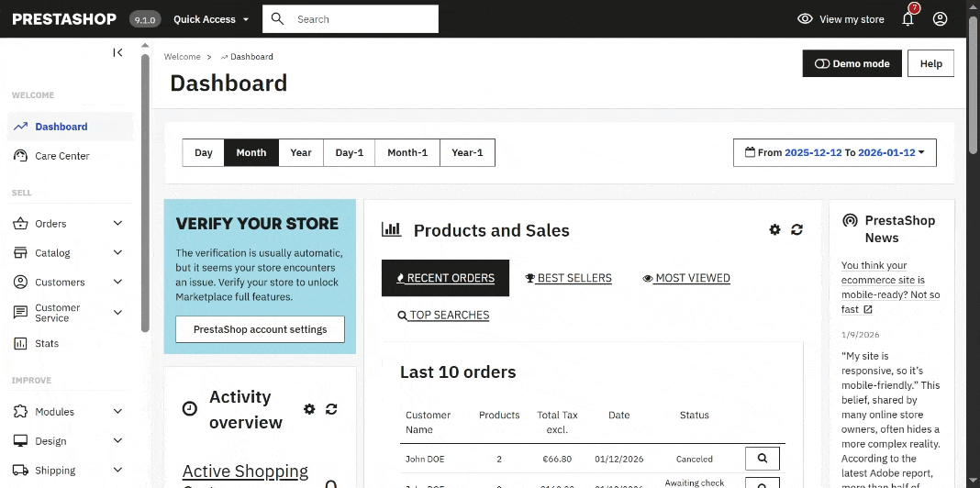View details of John DOE canceled order
The height and width of the screenshot is (488, 980).
[x=762, y=458]
